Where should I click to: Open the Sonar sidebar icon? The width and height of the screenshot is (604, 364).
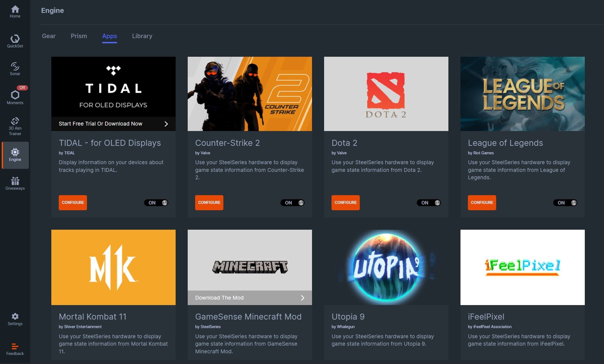15,69
